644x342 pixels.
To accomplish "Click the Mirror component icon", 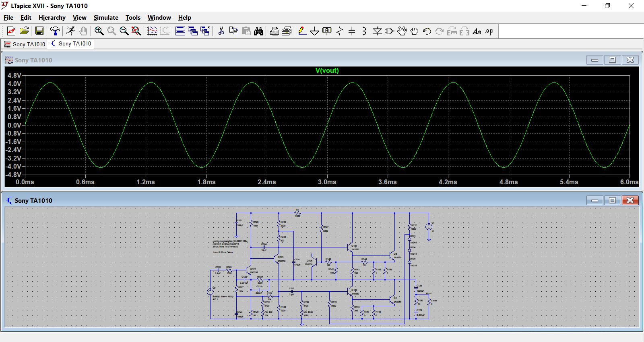I will click(464, 31).
